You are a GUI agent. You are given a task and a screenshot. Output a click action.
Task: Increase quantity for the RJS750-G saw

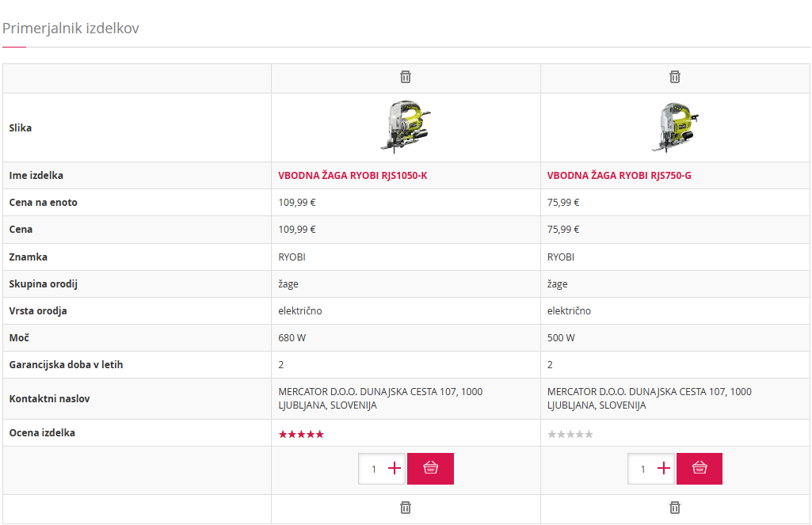tap(663, 469)
